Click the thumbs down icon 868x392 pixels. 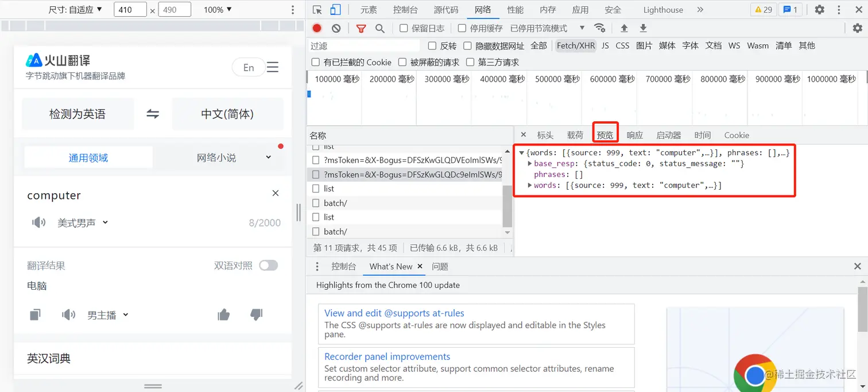point(257,314)
